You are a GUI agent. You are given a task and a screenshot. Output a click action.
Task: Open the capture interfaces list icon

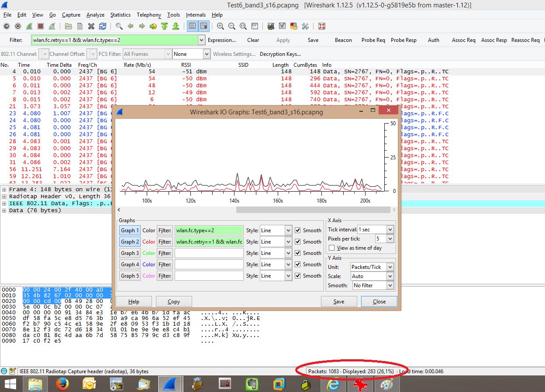(7, 26)
